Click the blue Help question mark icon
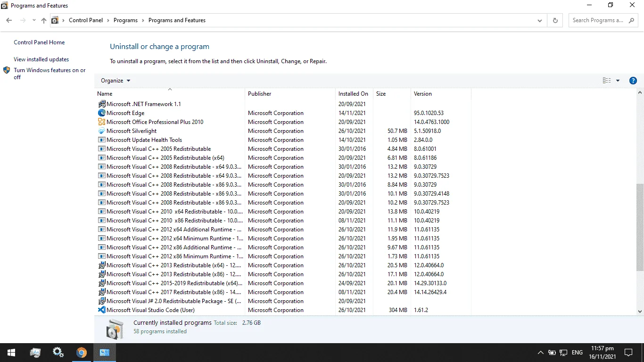The height and width of the screenshot is (362, 644). click(633, 81)
